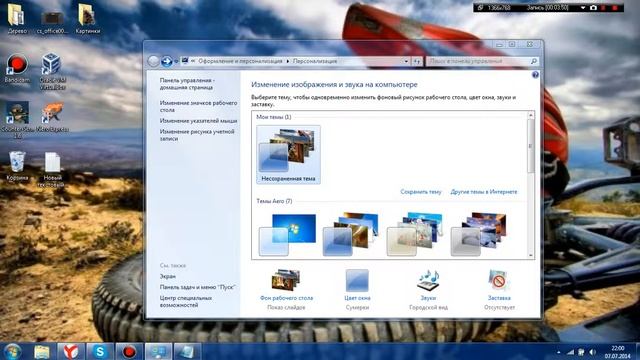Open the cs_office00 desktop icon

(52, 20)
